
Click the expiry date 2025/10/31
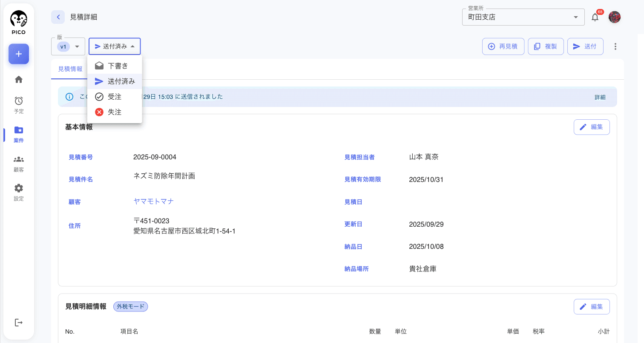pos(426,180)
